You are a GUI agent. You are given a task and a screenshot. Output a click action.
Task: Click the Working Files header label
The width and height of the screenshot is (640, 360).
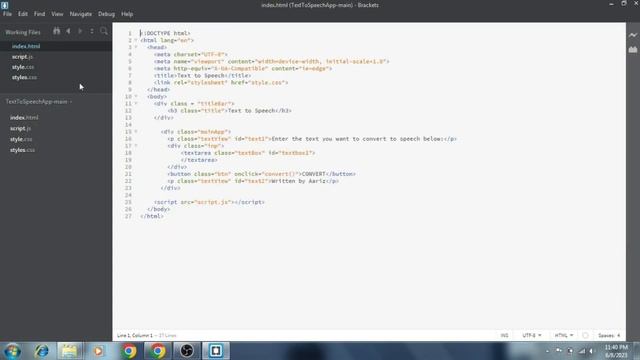23,32
